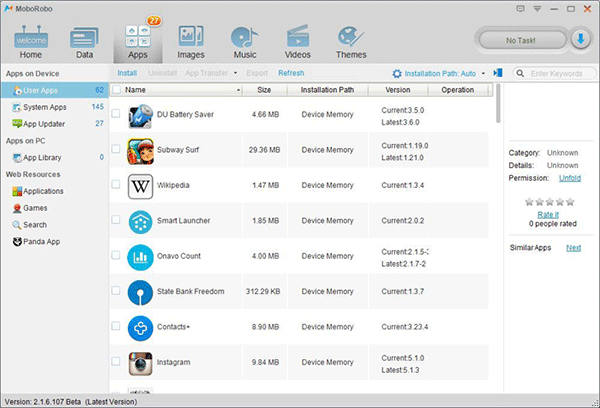Open the title bar menu dropdown triangle
The width and height of the screenshot is (600, 408).
pos(537,9)
